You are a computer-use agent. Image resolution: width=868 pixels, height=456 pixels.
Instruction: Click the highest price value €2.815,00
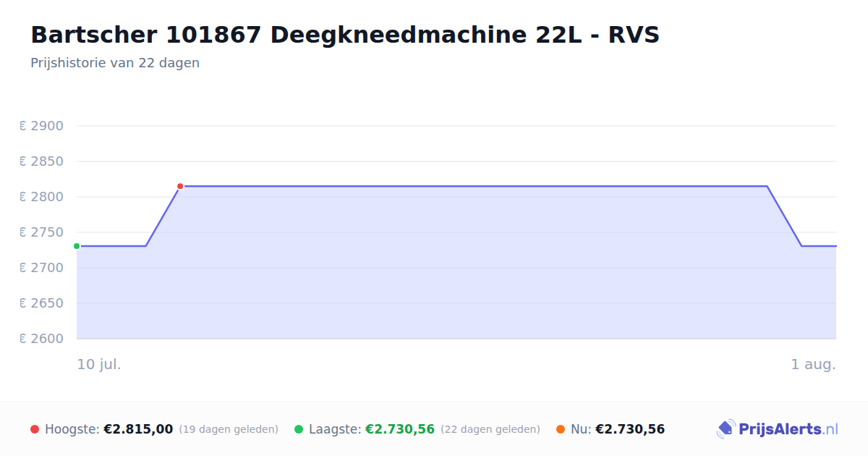(x=138, y=429)
